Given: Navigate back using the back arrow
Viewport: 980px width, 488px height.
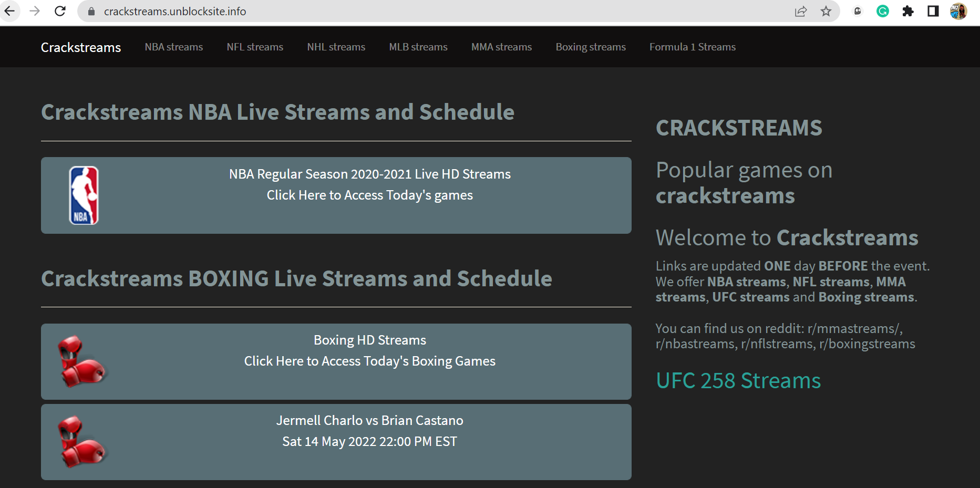Looking at the screenshot, I should pos(10,11).
